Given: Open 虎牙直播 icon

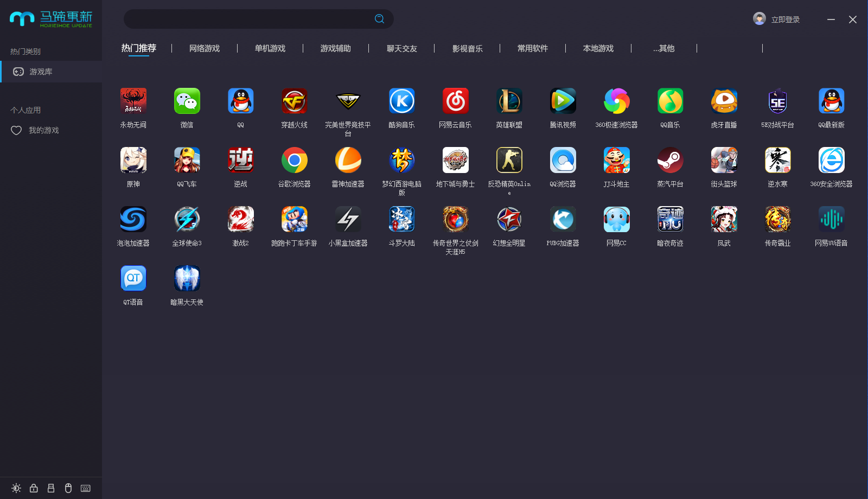Looking at the screenshot, I should 724,101.
